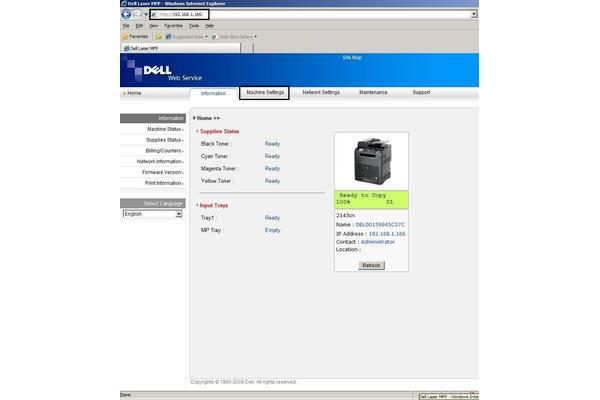Image resolution: width=600 pixels, height=400 pixels.
Task: Click the Done status bar text
Action: coord(125,395)
